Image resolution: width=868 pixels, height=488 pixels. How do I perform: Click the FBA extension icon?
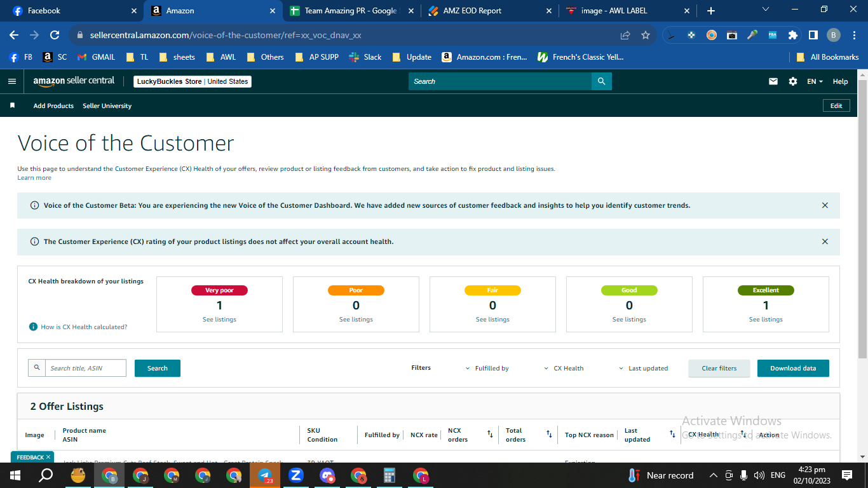[773, 36]
